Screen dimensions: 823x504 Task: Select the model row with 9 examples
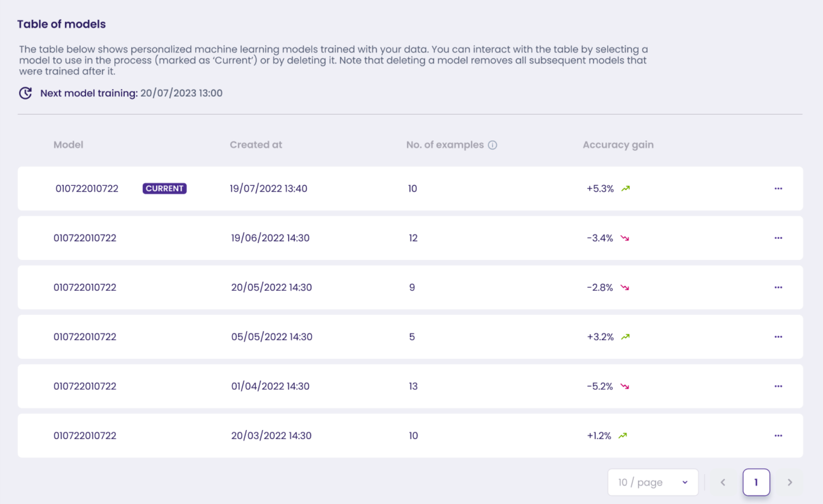[x=411, y=287]
